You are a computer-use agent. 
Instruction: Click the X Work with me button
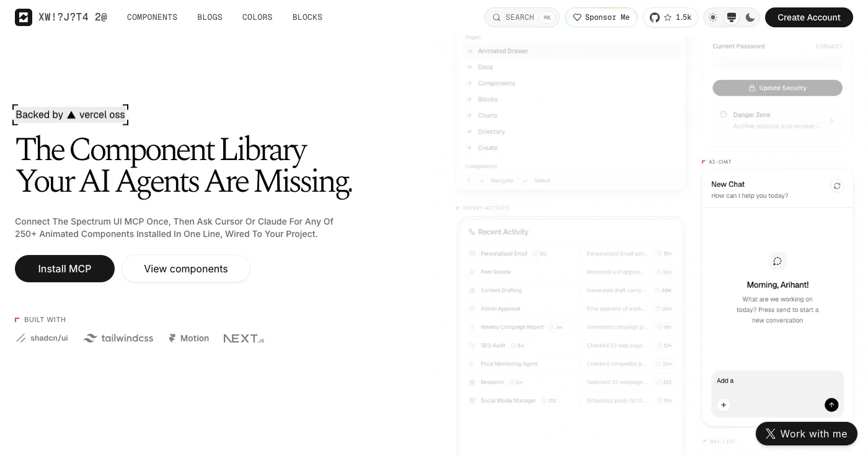(807, 434)
